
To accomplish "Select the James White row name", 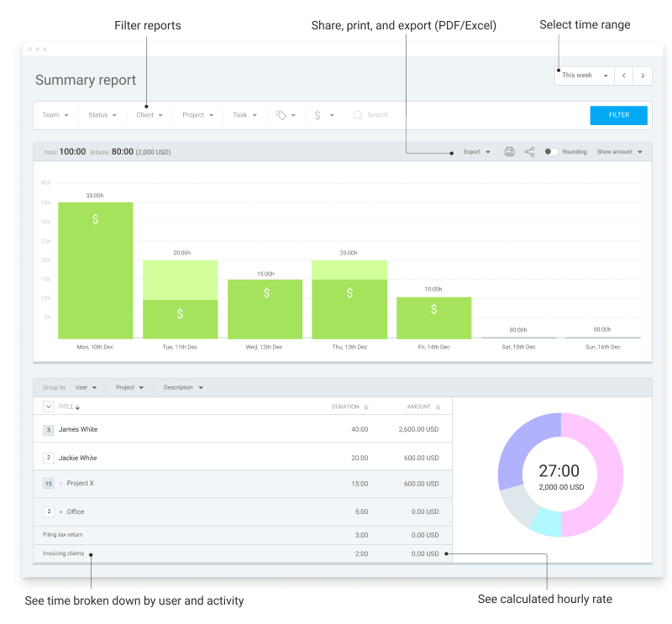I will tap(78, 429).
